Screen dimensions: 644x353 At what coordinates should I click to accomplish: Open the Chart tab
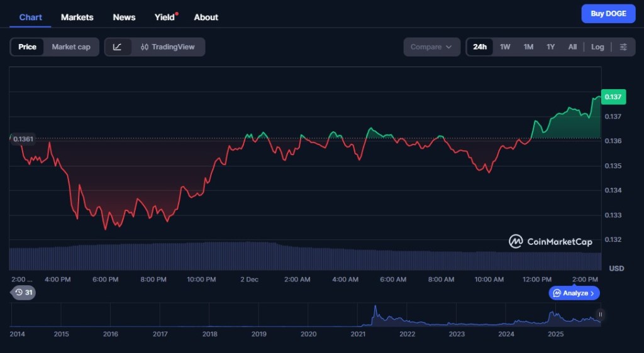(x=30, y=17)
